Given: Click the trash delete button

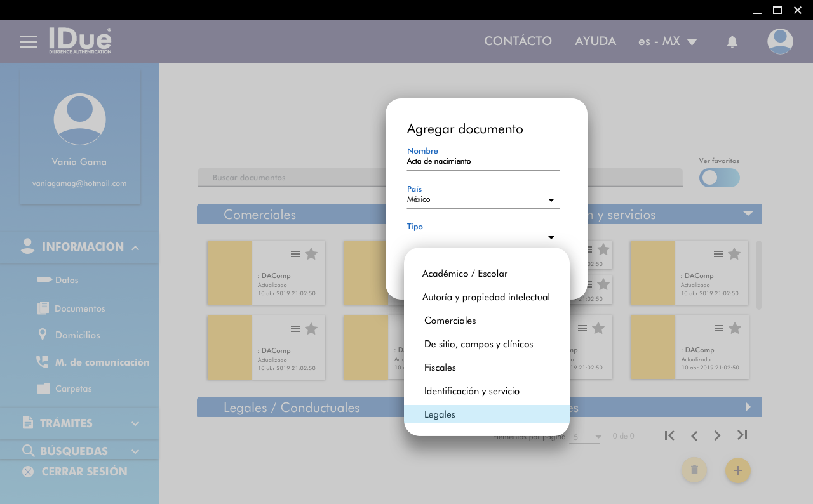Looking at the screenshot, I should click(694, 470).
